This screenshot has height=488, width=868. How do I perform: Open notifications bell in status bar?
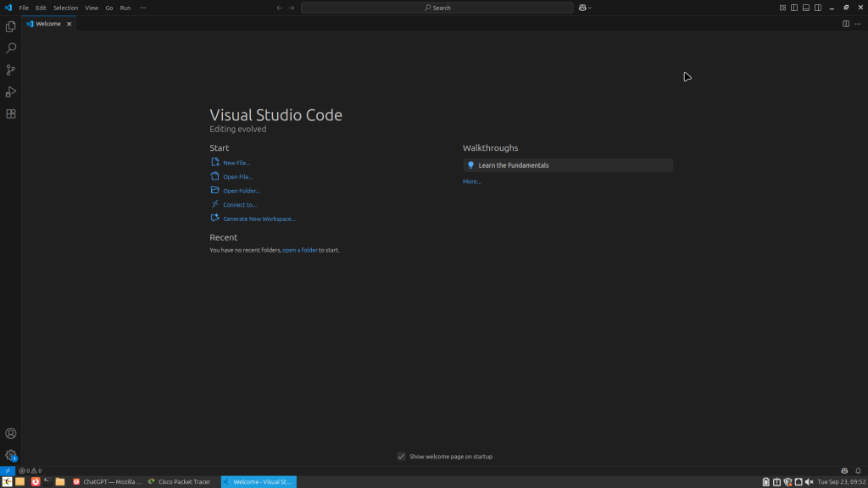857,470
